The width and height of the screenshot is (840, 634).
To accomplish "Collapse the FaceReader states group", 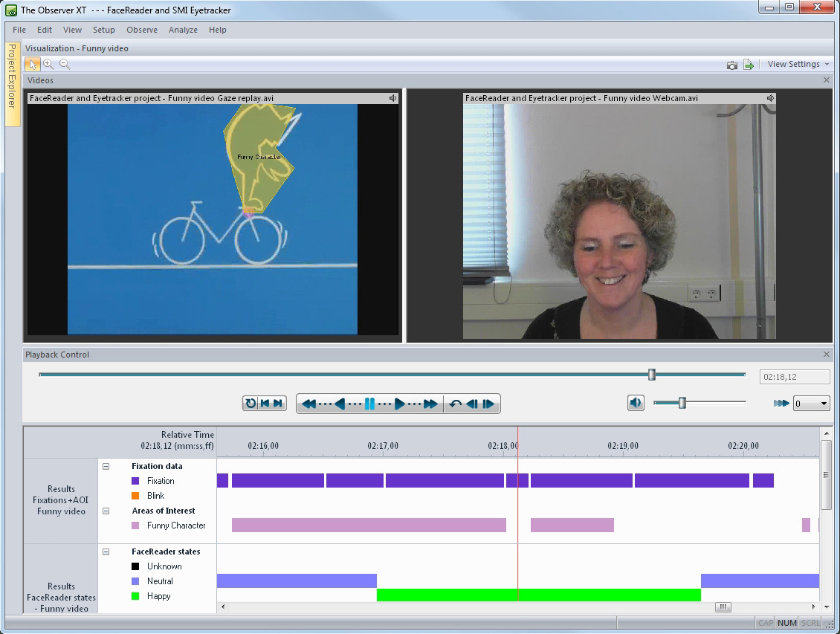I will pyautogui.click(x=106, y=551).
